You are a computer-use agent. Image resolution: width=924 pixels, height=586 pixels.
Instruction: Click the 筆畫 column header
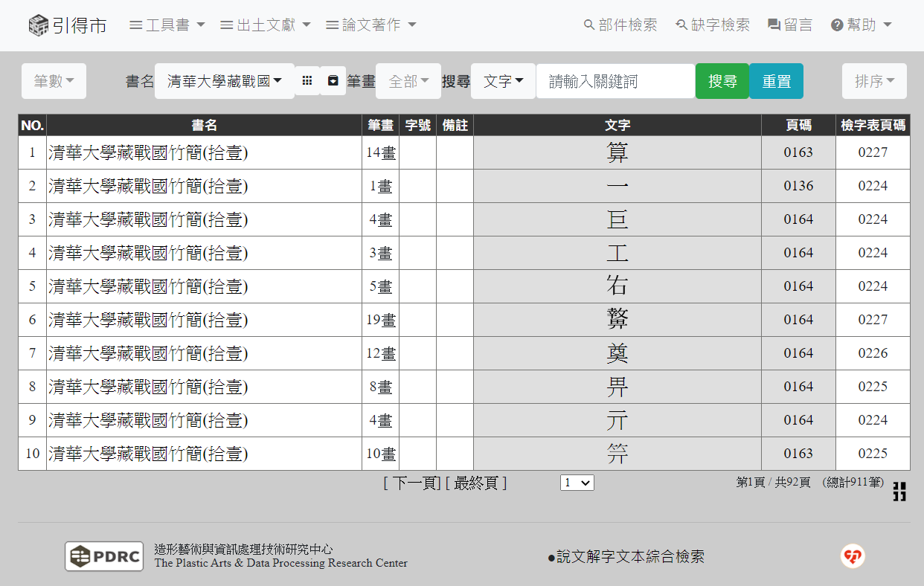click(x=381, y=125)
